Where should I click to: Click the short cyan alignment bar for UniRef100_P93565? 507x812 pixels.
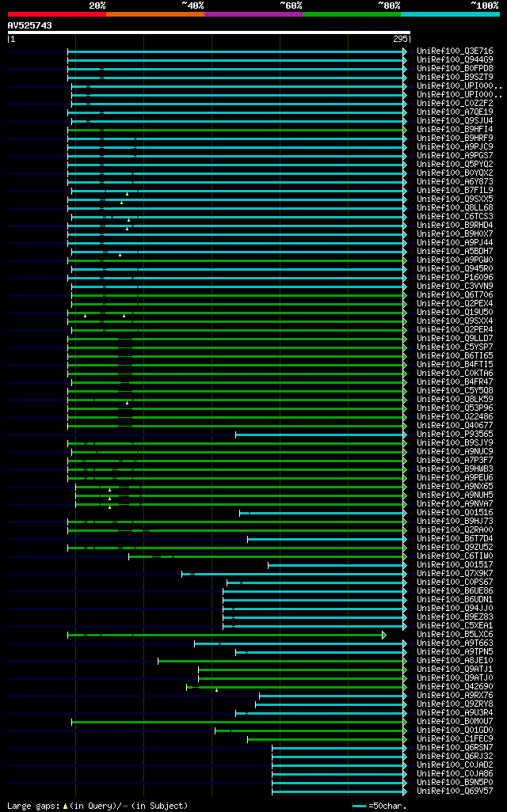[321, 435]
